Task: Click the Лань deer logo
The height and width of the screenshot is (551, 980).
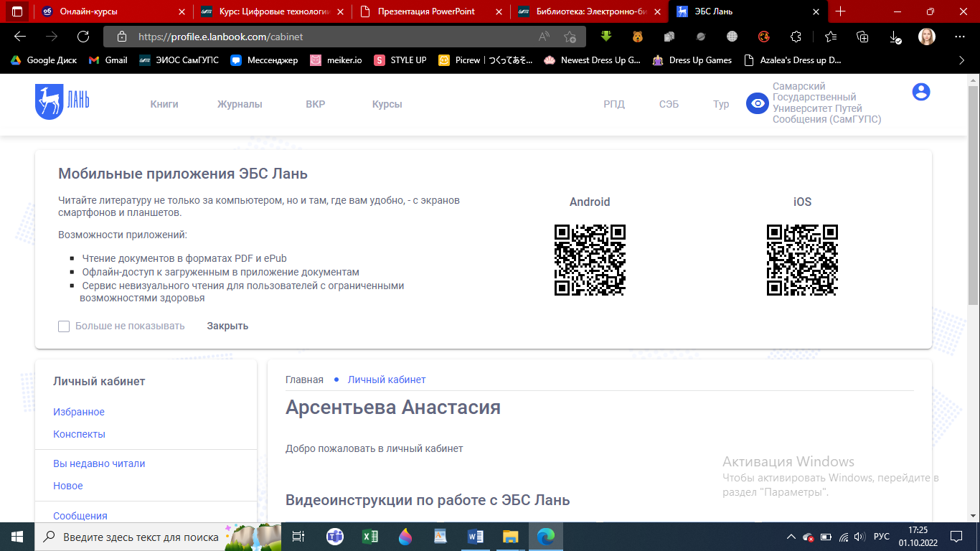Action: coord(62,101)
